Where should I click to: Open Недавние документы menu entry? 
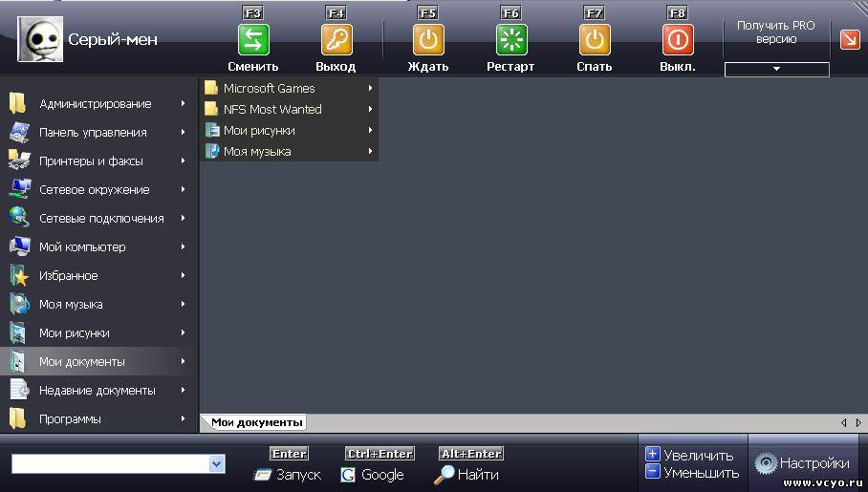coord(98,390)
